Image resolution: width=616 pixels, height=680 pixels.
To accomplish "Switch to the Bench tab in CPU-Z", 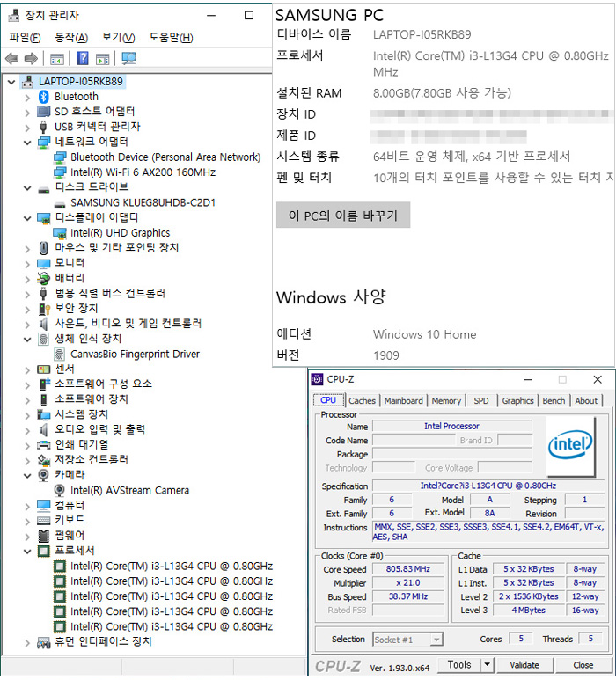I will [x=554, y=401].
